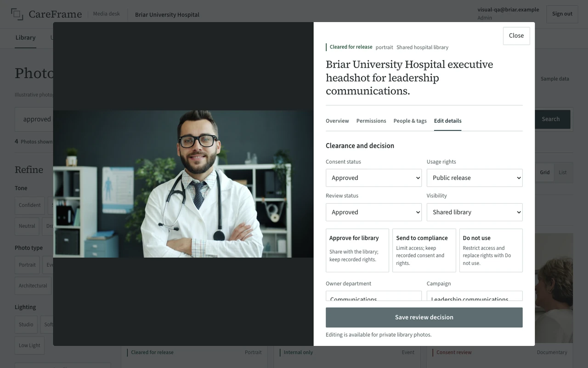Toggle the Confident tone filter chip
This screenshot has width=588, height=368.
coord(30,205)
